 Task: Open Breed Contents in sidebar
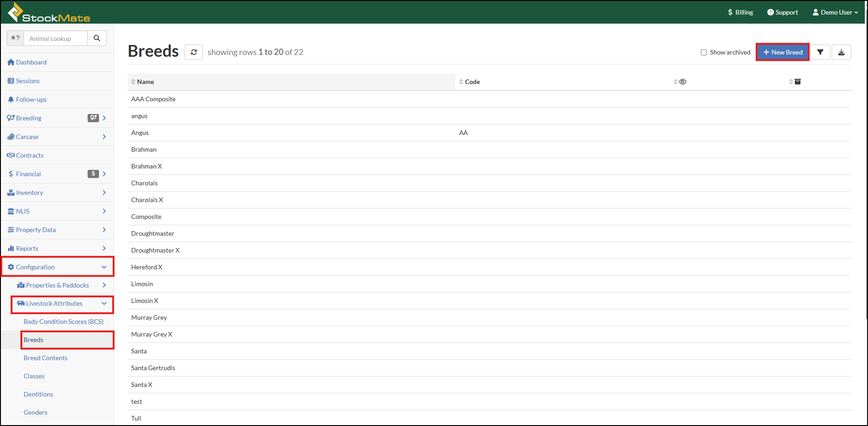click(45, 358)
